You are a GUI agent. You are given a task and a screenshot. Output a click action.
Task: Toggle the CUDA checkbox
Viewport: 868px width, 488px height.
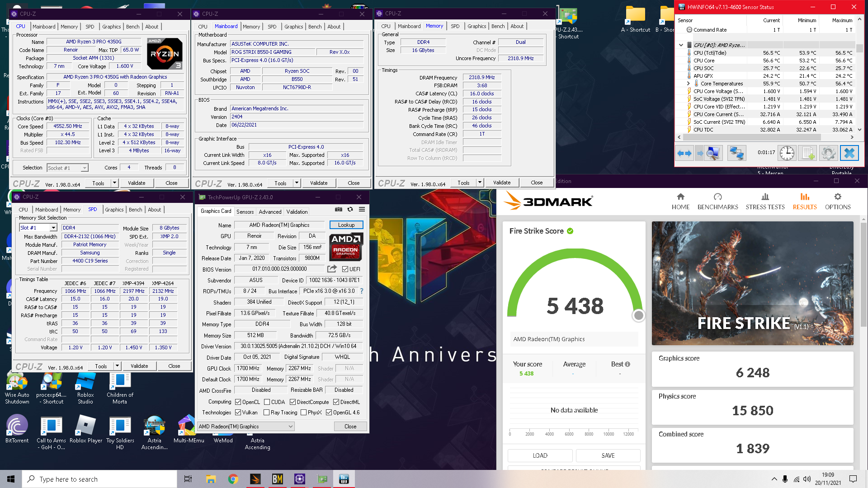(x=267, y=402)
